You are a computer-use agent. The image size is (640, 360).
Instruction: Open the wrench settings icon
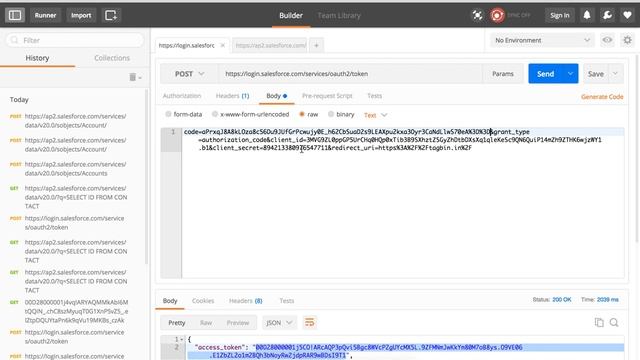(x=607, y=16)
